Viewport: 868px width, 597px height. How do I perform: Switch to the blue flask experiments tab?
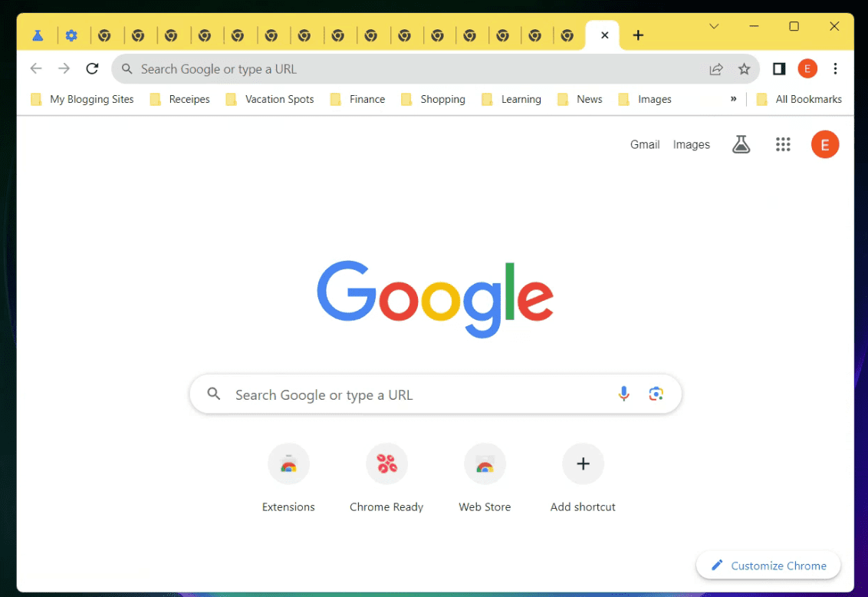click(x=38, y=36)
